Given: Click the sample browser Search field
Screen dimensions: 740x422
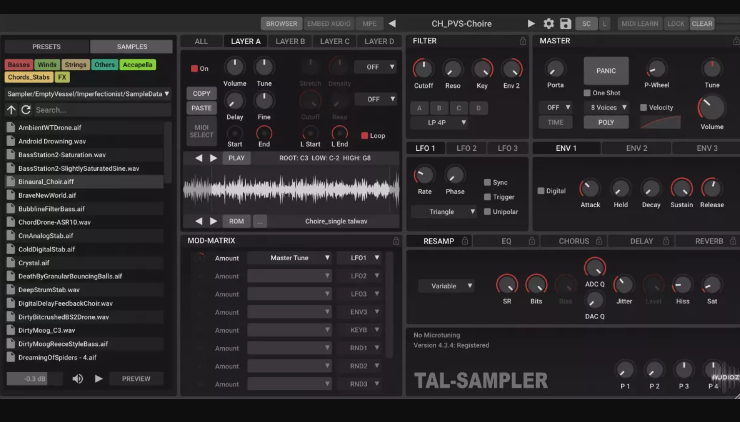Looking at the screenshot, I should (x=102, y=110).
